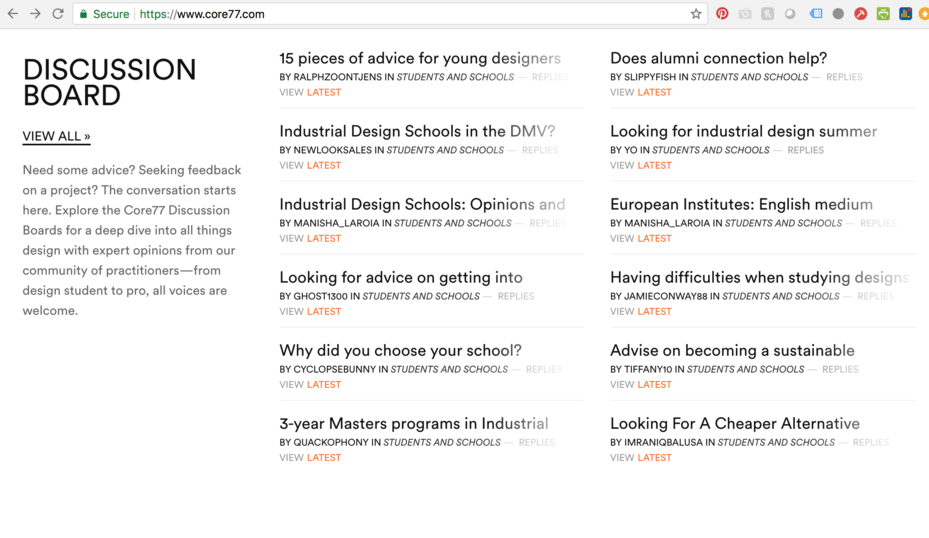Viewport: 929px width, 538px height.
Task: Click the green printer extension icon
Action: 883,14
